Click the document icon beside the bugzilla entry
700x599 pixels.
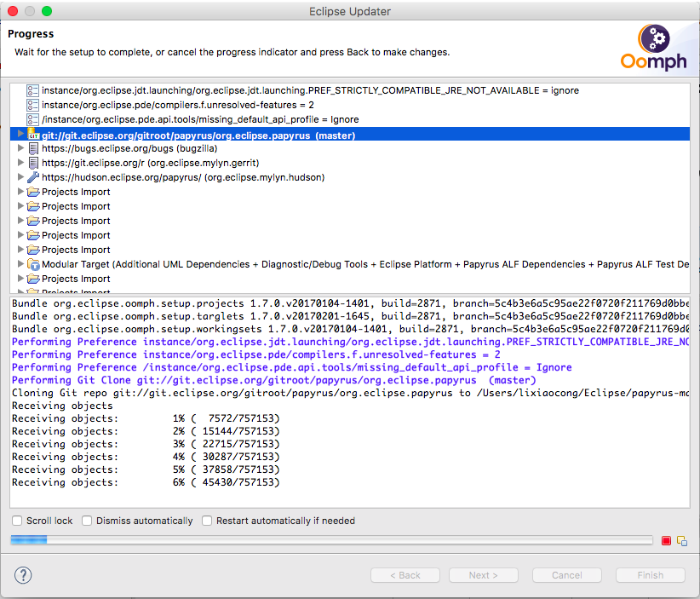tap(33, 148)
